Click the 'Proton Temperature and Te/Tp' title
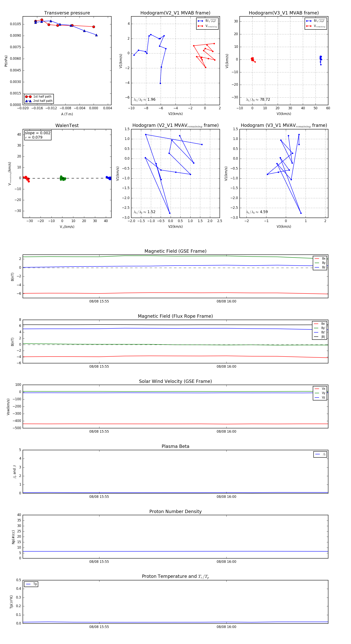Image resolution: width=351 pixels, height=644 pixels. 175,576
